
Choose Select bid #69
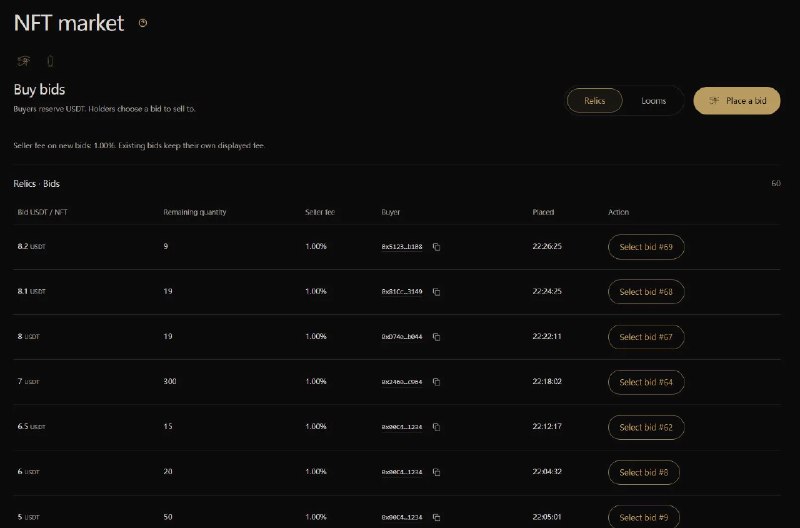[x=646, y=247]
